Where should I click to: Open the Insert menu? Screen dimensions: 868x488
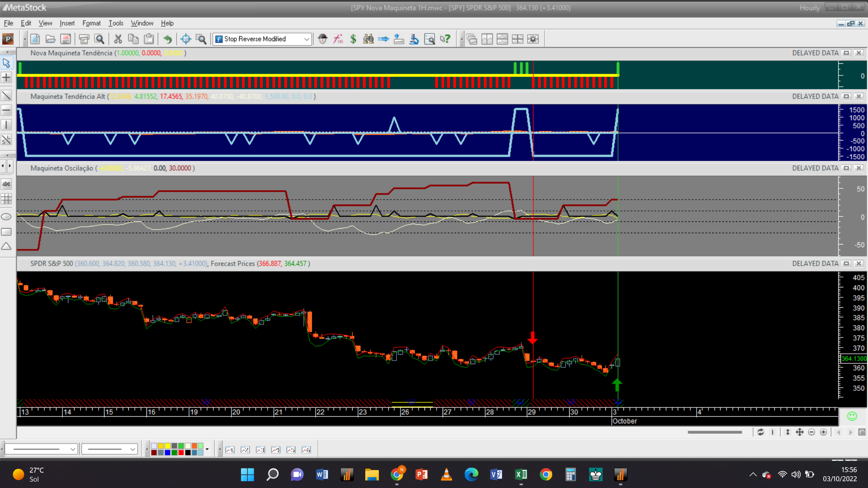[x=67, y=23]
